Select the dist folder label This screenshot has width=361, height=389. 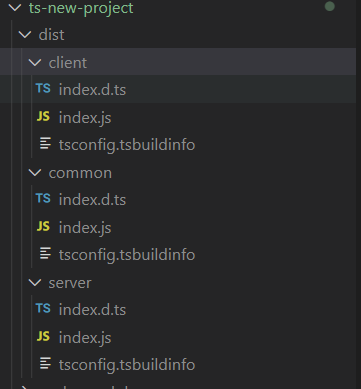click(51, 35)
